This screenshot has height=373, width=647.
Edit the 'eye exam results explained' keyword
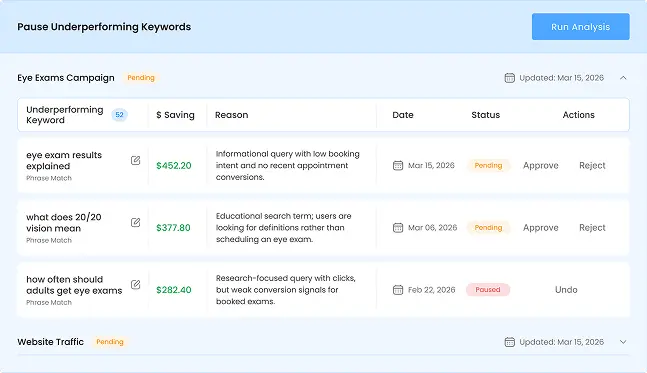(135, 160)
